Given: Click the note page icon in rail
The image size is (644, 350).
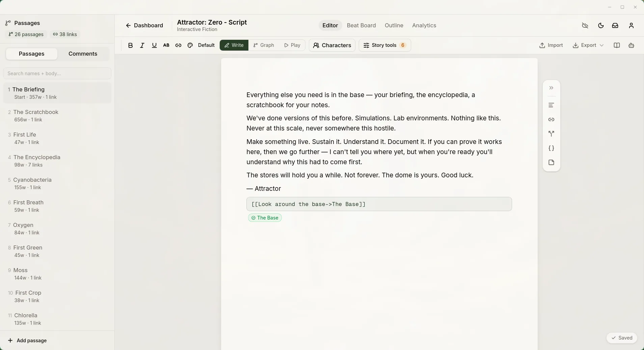Looking at the screenshot, I should click(x=551, y=163).
